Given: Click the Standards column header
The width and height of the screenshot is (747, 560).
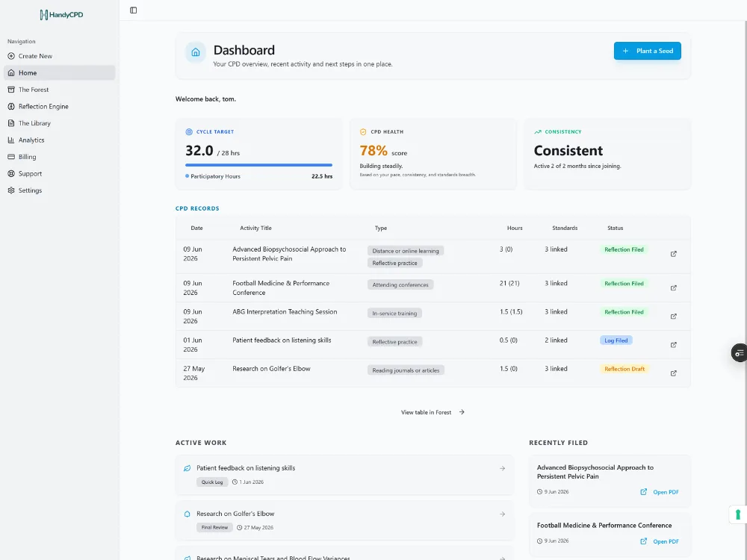Looking at the screenshot, I should click(x=565, y=228).
